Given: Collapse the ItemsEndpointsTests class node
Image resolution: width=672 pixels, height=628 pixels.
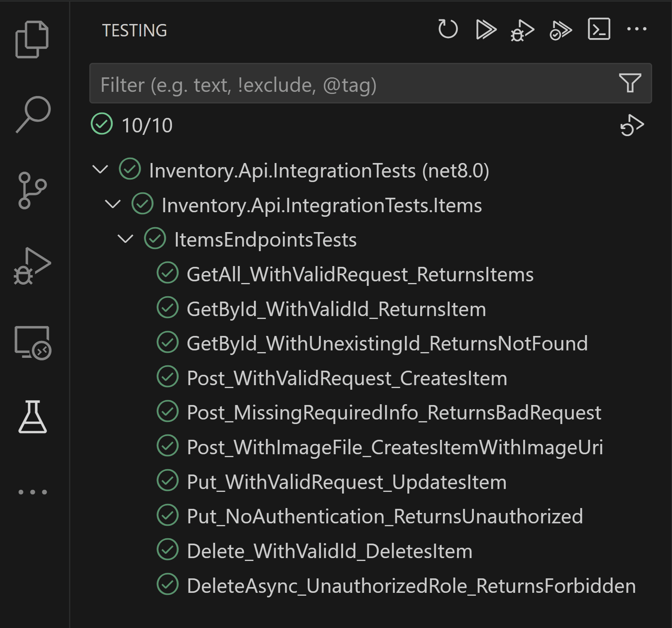Looking at the screenshot, I should click(x=125, y=239).
